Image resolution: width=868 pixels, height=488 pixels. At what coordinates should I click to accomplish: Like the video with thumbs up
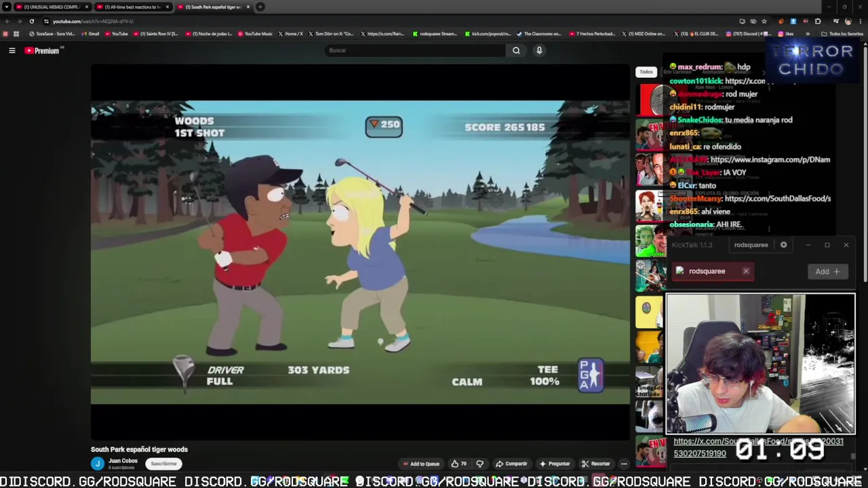(x=458, y=464)
